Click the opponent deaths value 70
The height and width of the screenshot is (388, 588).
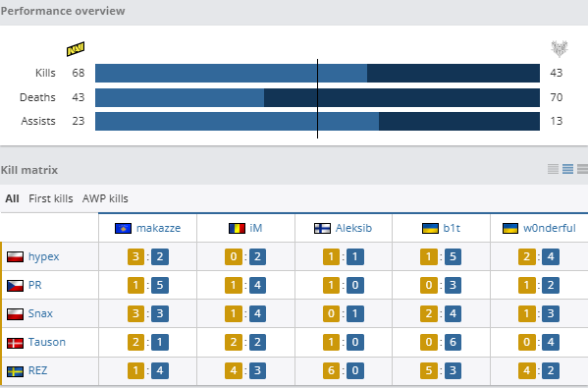557,97
